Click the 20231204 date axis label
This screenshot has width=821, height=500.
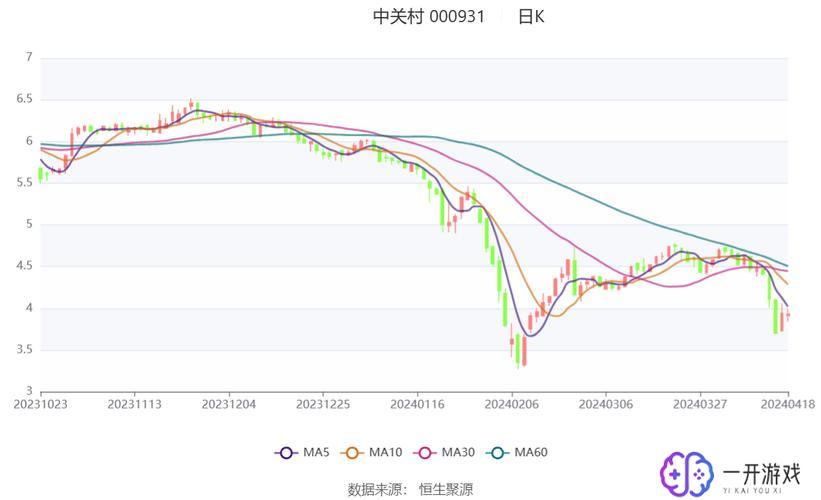click(x=229, y=404)
